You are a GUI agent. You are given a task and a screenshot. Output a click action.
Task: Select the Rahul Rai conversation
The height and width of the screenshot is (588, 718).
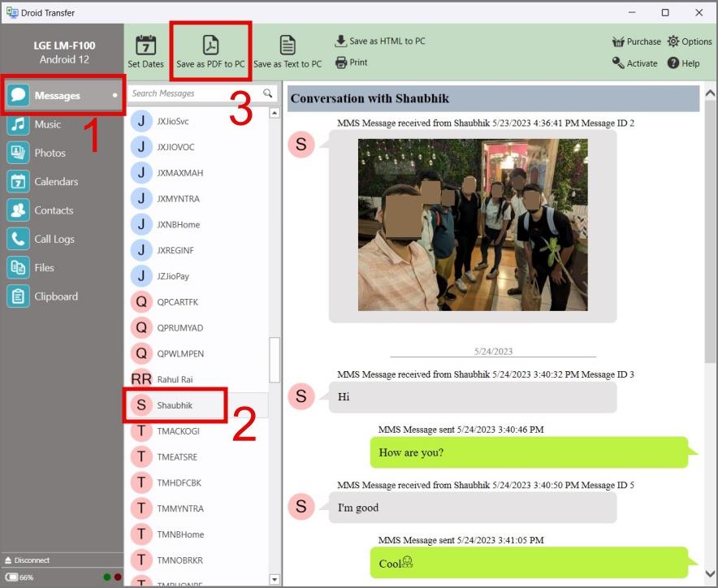pyautogui.click(x=197, y=379)
